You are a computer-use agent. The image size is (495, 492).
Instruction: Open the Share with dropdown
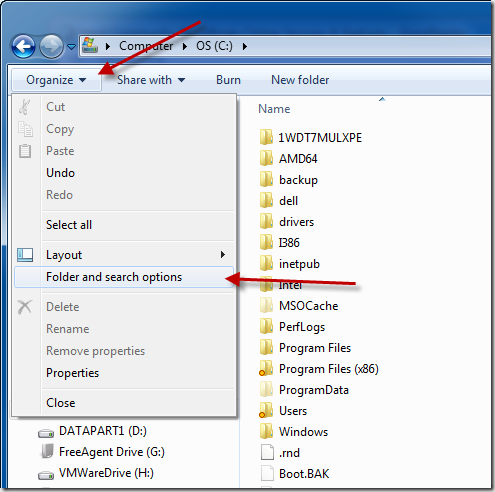[151, 80]
